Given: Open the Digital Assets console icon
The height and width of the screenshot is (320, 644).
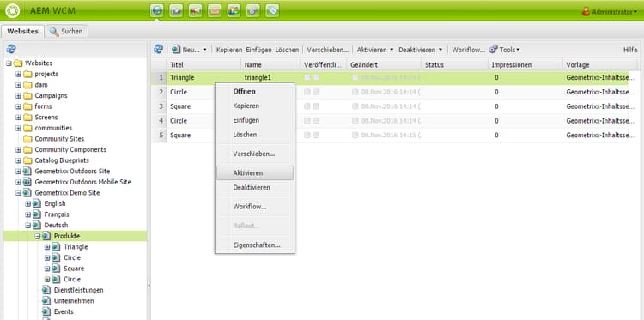Looking at the screenshot, I should (x=176, y=10).
